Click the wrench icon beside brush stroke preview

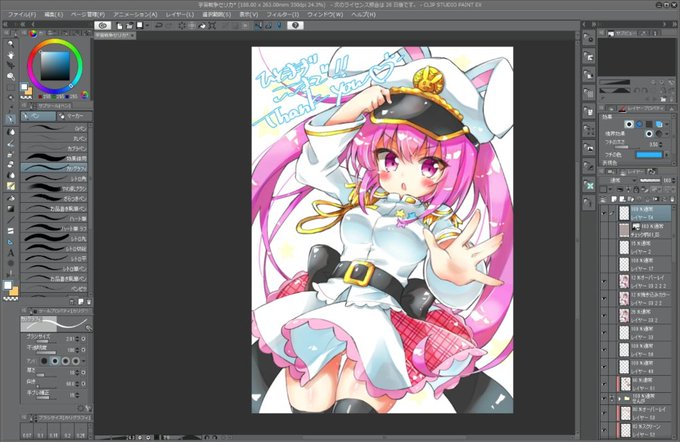pos(88,327)
